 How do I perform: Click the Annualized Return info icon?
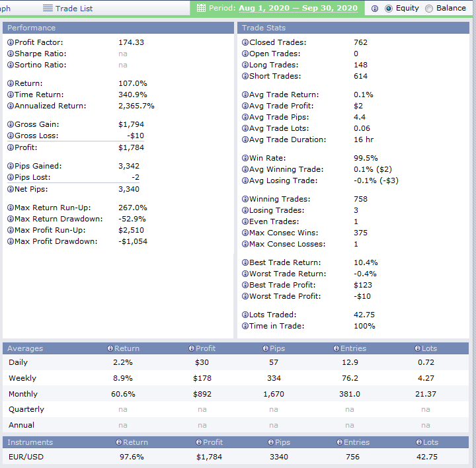pos(11,106)
